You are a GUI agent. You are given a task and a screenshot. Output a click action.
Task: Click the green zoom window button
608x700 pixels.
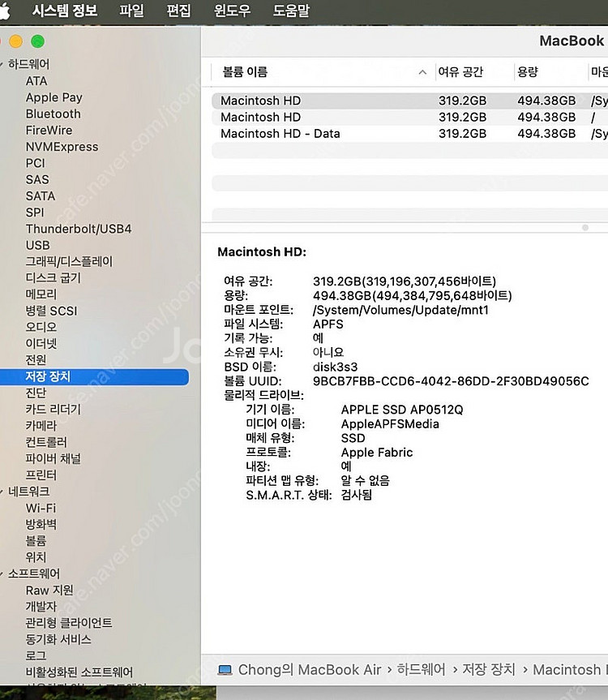[38, 41]
